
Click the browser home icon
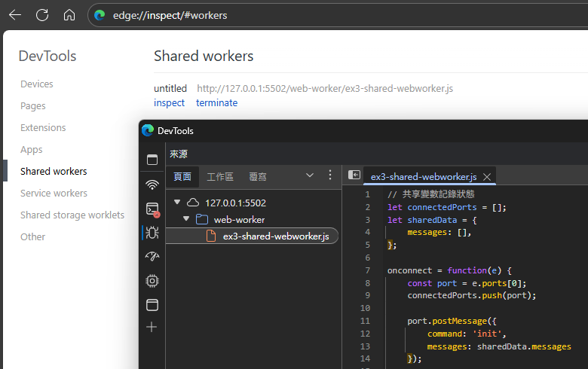[69, 15]
